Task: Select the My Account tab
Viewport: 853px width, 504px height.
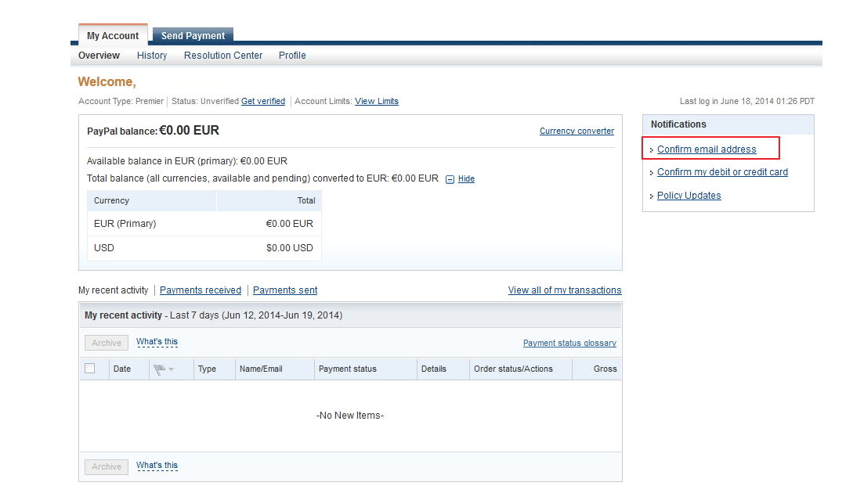Action: pyautogui.click(x=113, y=35)
